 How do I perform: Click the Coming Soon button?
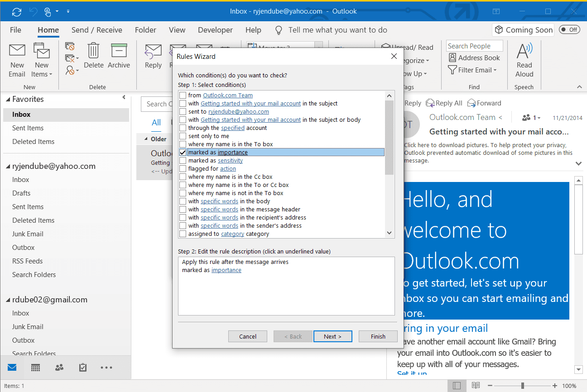point(524,30)
